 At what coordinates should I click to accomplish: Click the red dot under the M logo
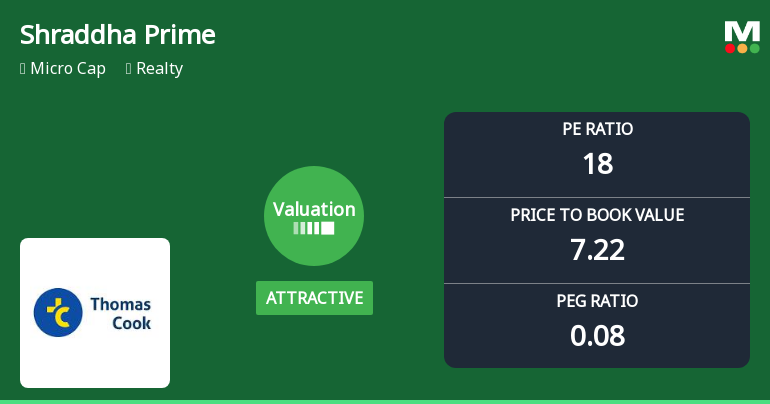coord(730,48)
